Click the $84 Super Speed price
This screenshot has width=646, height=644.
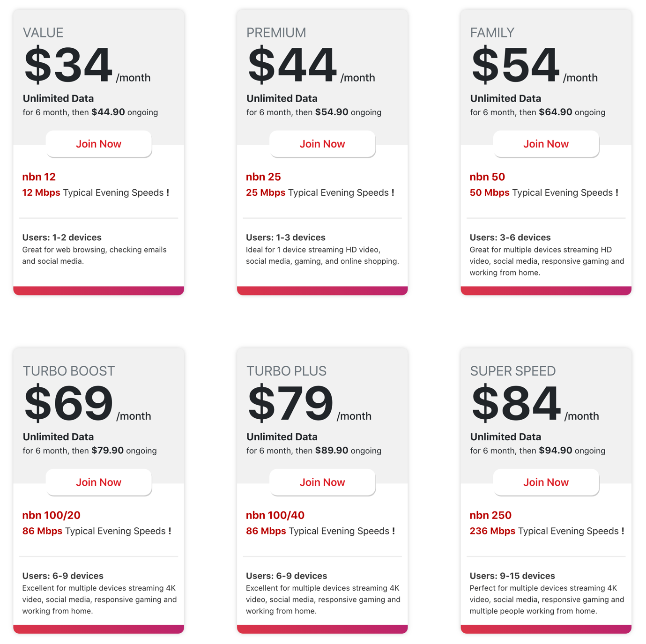coord(515,401)
